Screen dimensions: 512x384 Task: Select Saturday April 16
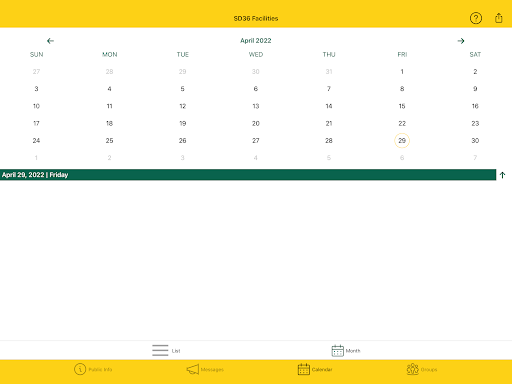tap(475, 106)
